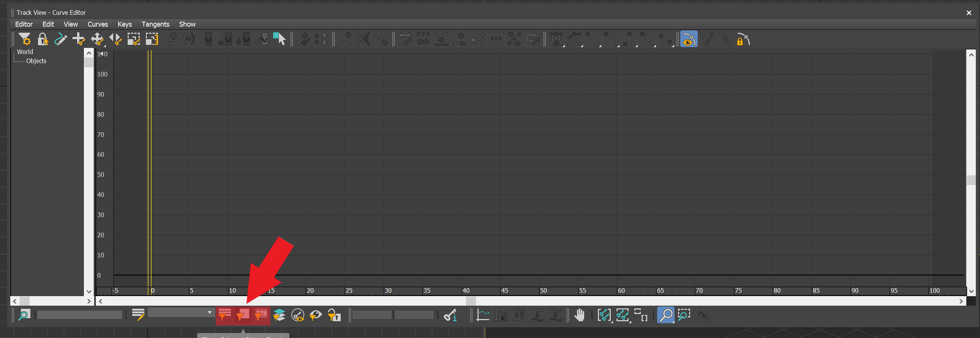980x338 pixels.
Task: Click the Filter Selection Set search field
Action: point(79,315)
